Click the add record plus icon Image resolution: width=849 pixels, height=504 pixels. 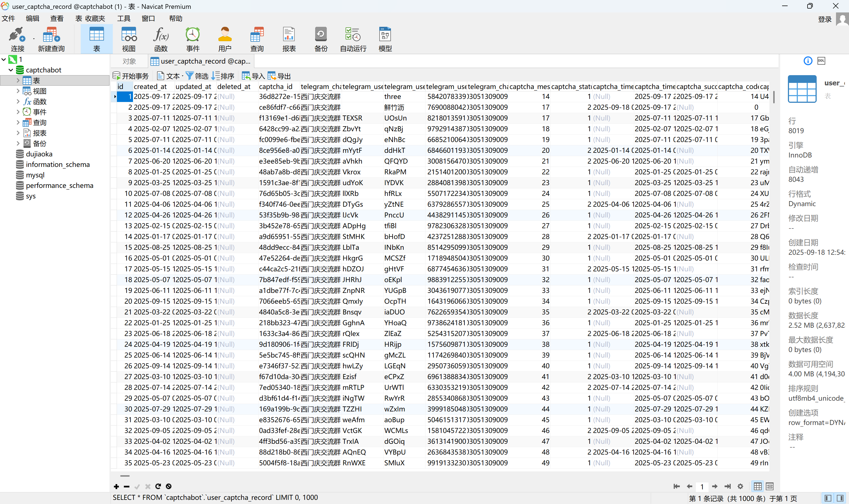(x=116, y=486)
